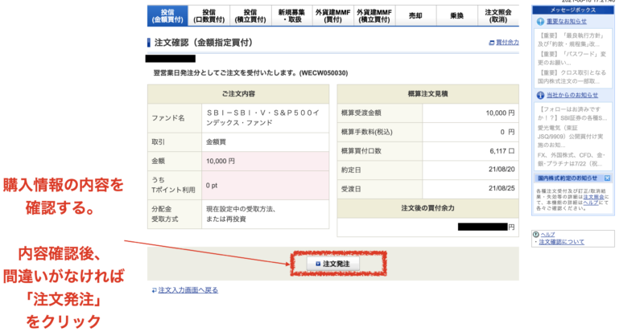Return via 注文入力画面へ戻る link
Screen dimensions: 644x332
[x=188, y=290]
